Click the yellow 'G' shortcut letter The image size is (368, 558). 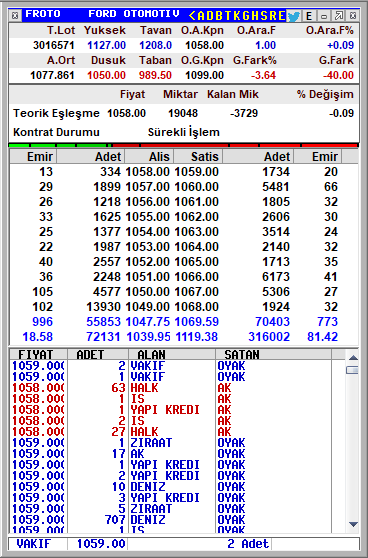(x=246, y=16)
